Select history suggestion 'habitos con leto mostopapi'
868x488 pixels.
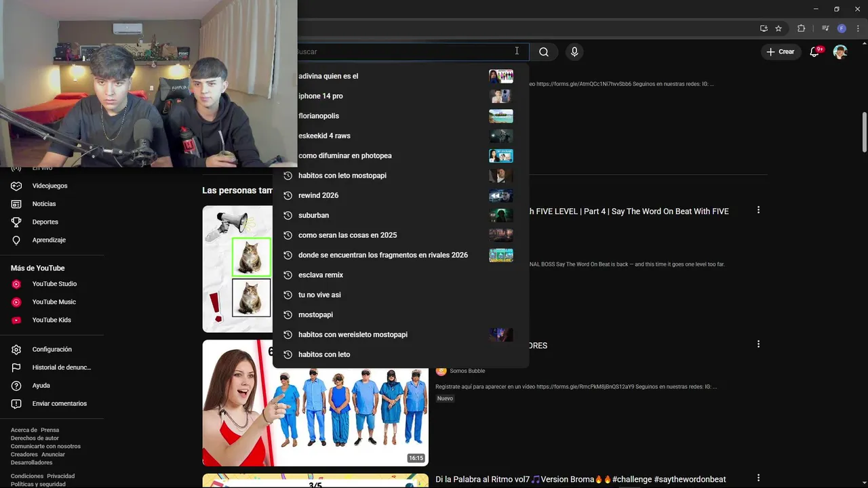click(x=400, y=176)
